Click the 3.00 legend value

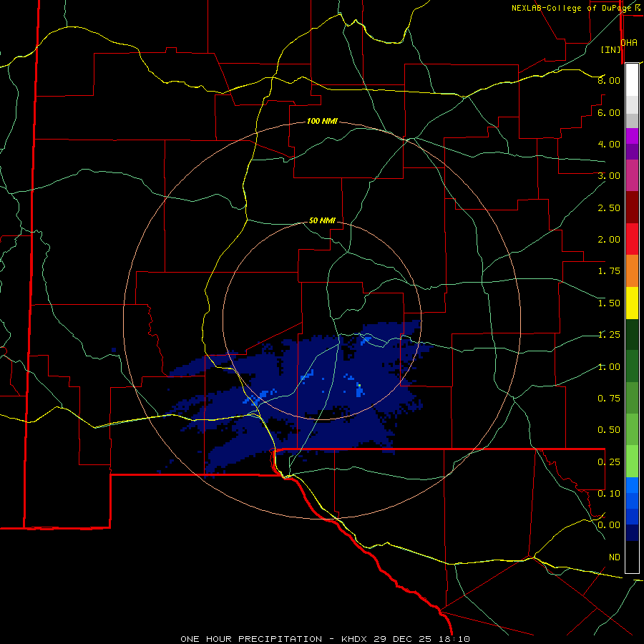click(x=609, y=176)
